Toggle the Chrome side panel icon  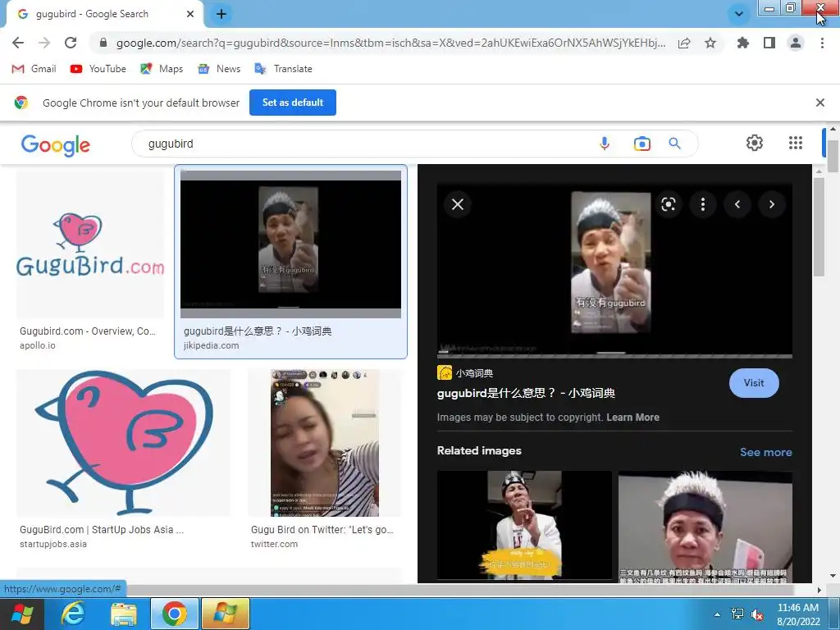769,43
